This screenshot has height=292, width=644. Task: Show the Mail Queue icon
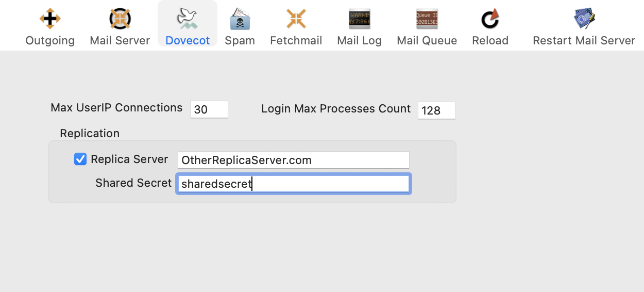(x=427, y=19)
